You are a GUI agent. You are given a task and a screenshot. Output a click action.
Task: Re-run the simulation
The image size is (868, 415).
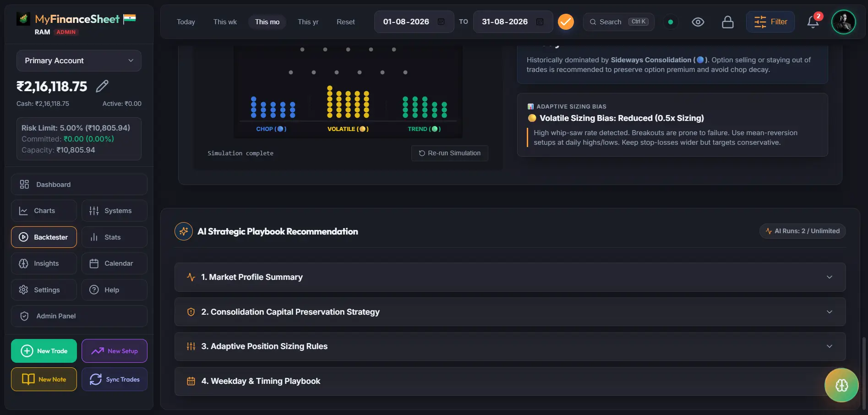(x=449, y=153)
